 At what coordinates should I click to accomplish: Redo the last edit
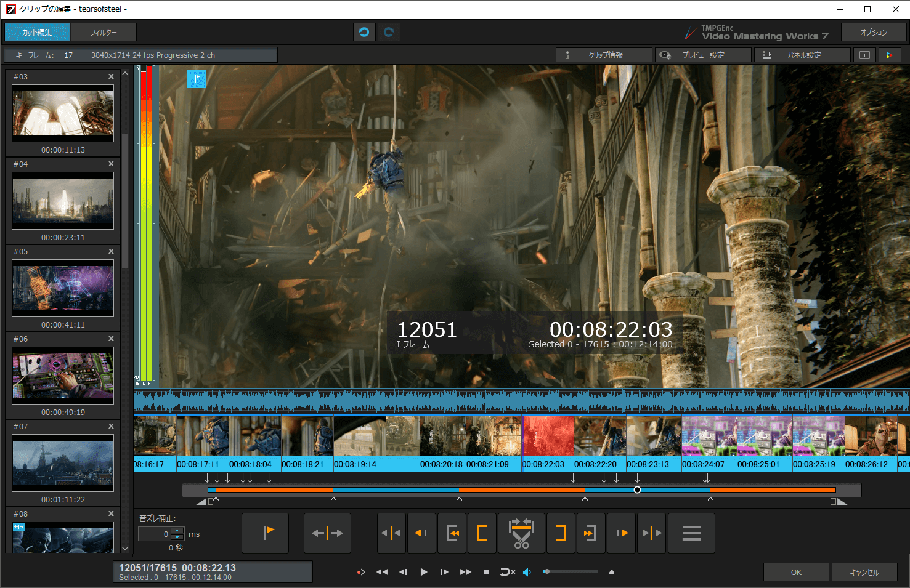tap(389, 31)
